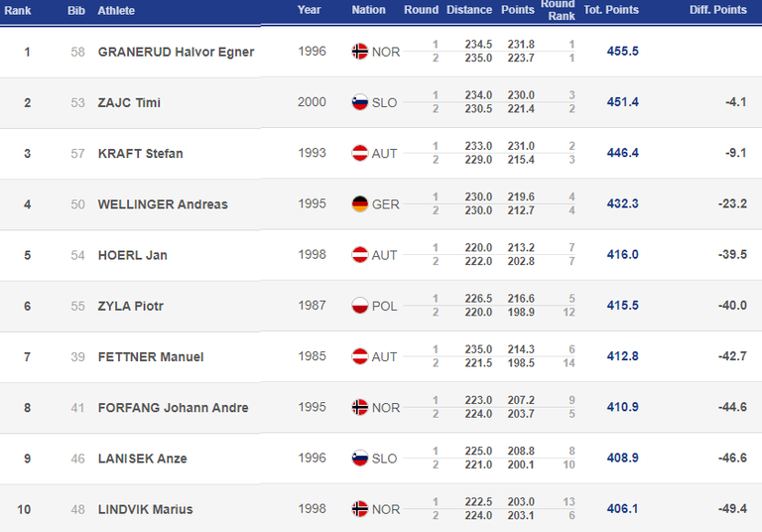Open athlete GRANERUD Halvor Egner profile

coord(176,52)
